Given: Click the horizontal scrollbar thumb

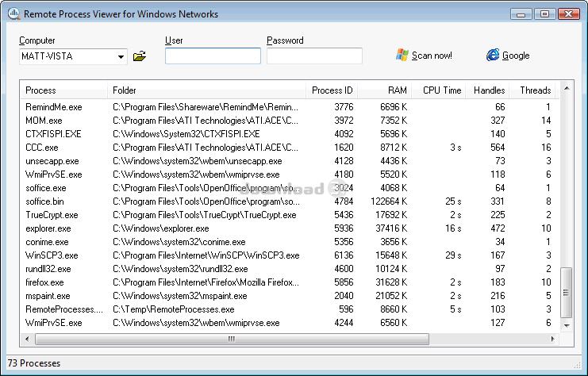Looking at the screenshot, I should tap(231, 339).
